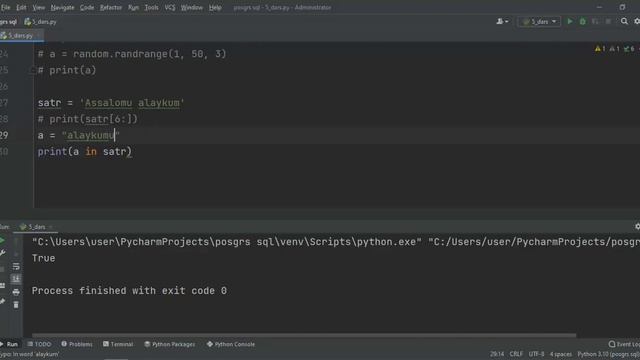640x360 pixels.
Task: Click the green typo count indicator
Action: [629, 49]
